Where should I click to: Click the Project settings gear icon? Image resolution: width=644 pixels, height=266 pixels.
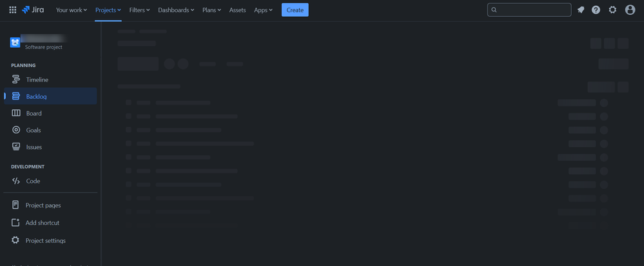15,240
